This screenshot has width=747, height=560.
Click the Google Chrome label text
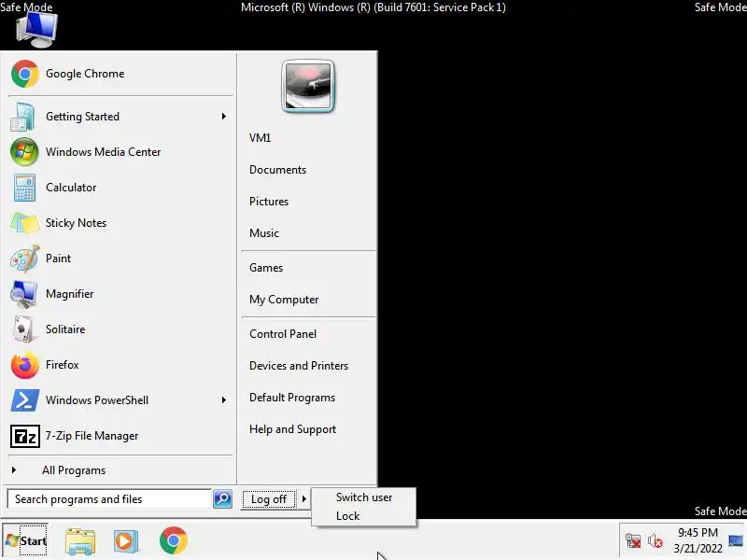[x=85, y=74]
